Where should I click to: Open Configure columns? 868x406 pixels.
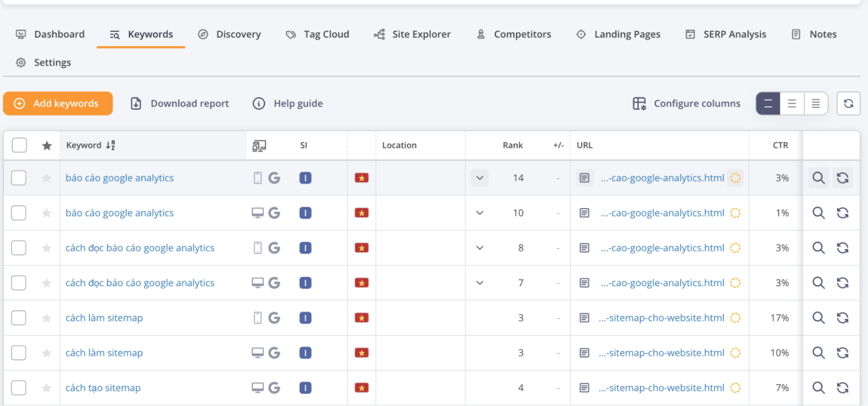tap(686, 103)
